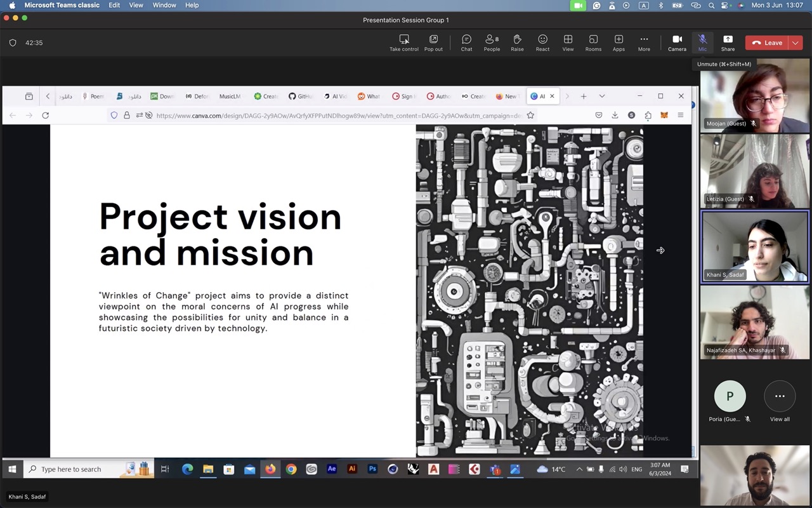Click the Windows taskbar search box

[89, 469]
